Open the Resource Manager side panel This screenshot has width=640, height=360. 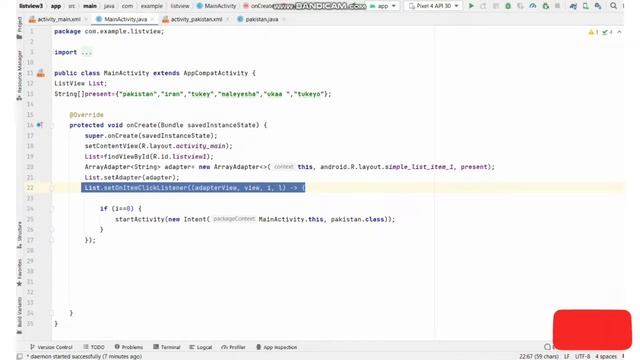click(x=19, y=76)
